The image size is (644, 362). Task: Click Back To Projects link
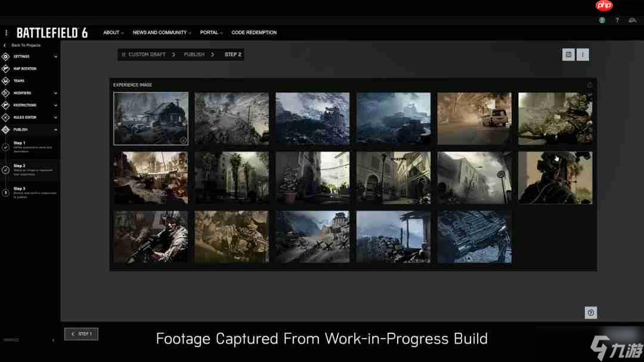(x=26, y=45)
